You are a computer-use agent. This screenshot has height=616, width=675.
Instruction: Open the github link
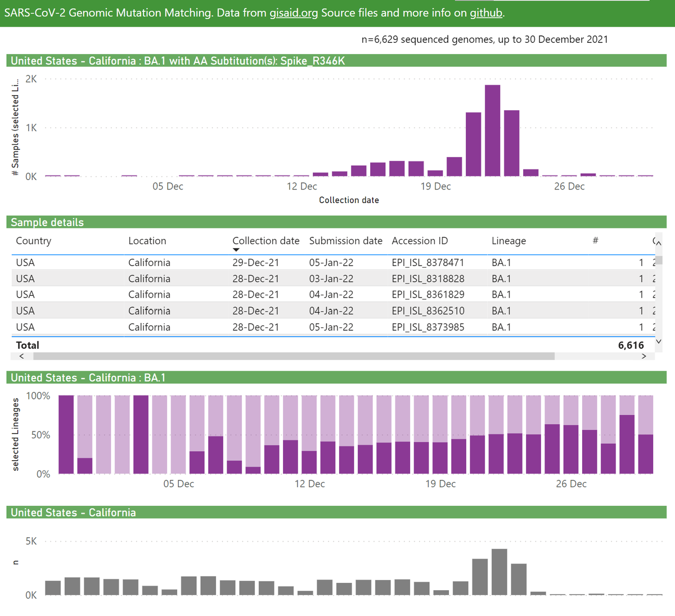coord(486,13)
